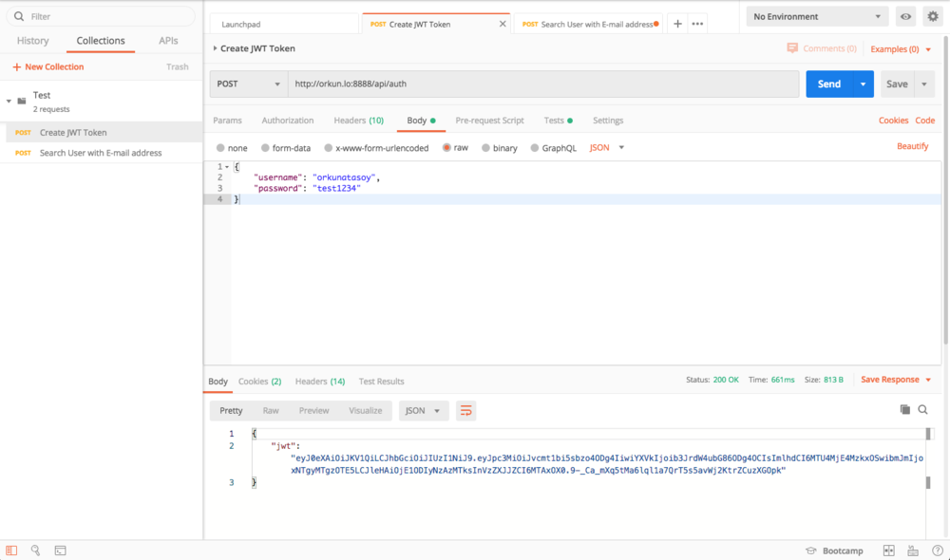Open Find and Replace icon in status bar

[35, 551]
